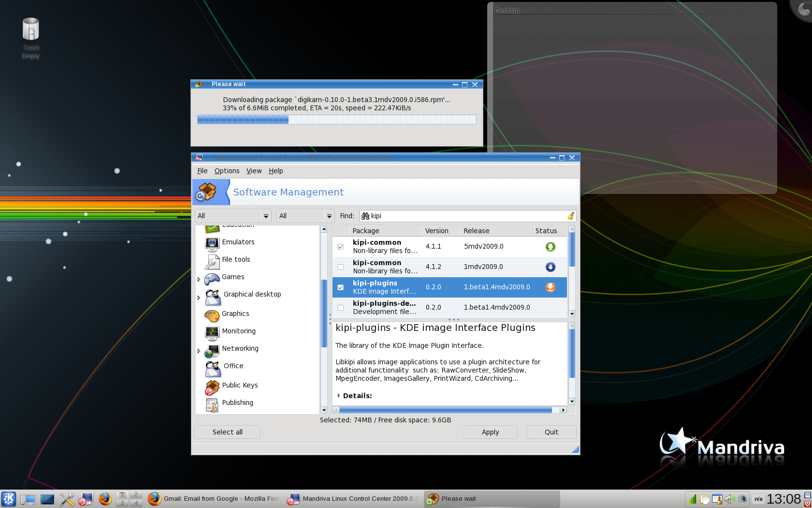This screenshot has width=812, height=508.
Task: Click the red logout power button
Action: (x=807, y=504)
